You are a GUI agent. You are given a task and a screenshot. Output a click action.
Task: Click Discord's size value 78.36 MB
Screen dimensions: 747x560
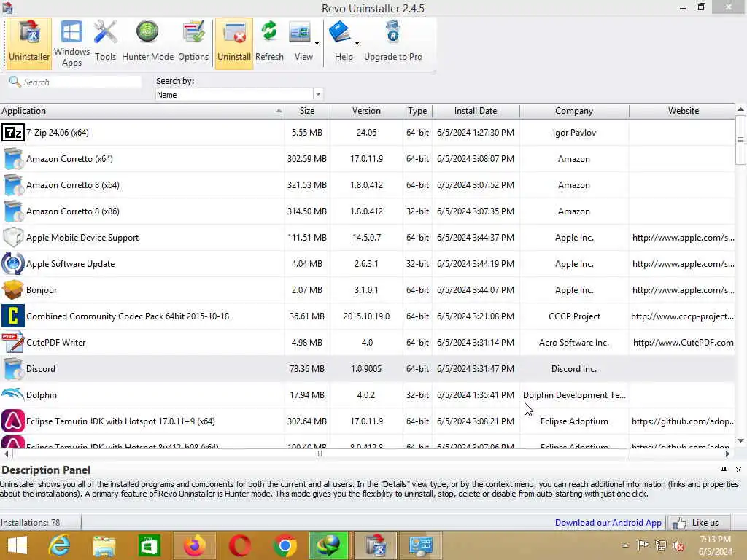(307, 368)
